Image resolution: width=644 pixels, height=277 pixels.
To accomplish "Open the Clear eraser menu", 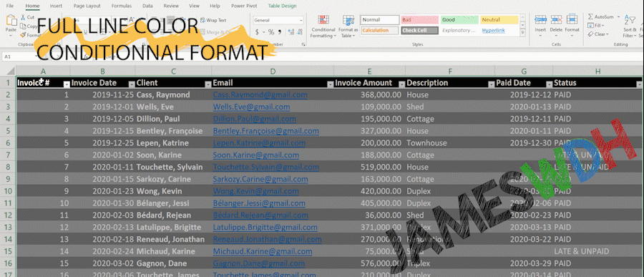I will pyautogui.click(x=598, y=34).
